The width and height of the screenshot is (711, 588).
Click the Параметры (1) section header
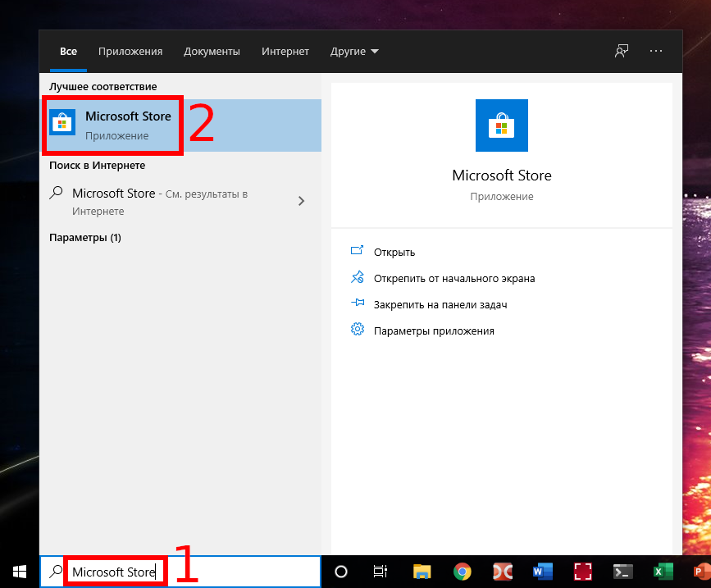[84, 238]
